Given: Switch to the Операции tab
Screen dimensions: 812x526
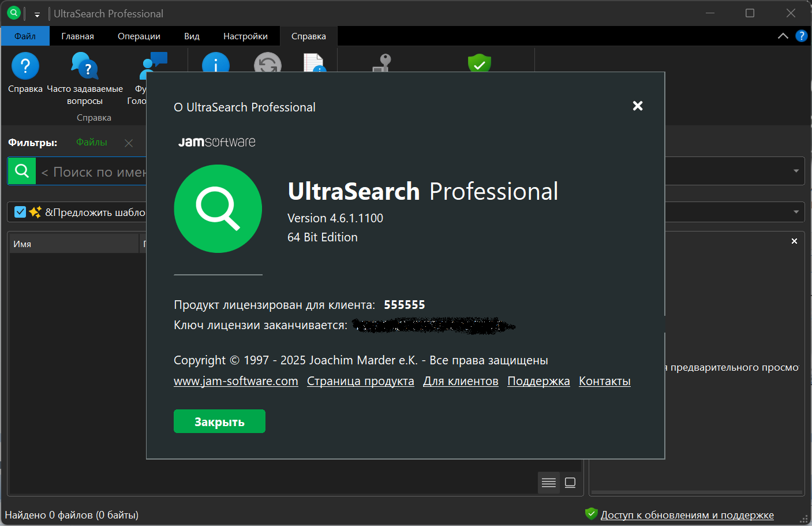Looking at the screenshot, I should click(x=139, y=36).
